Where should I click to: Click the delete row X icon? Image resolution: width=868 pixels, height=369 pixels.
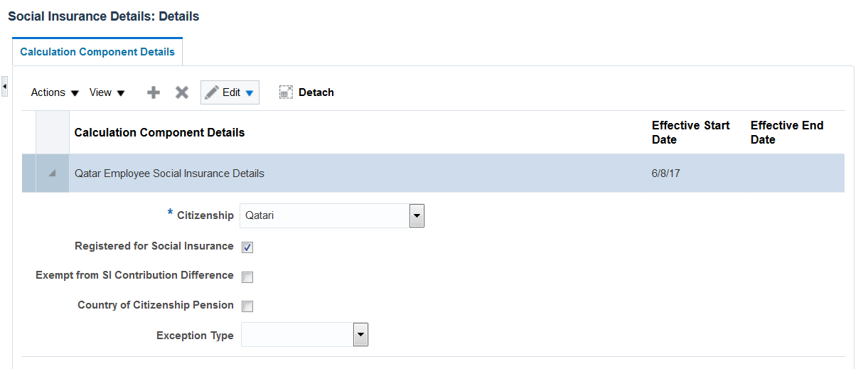[x=182, y=92]
